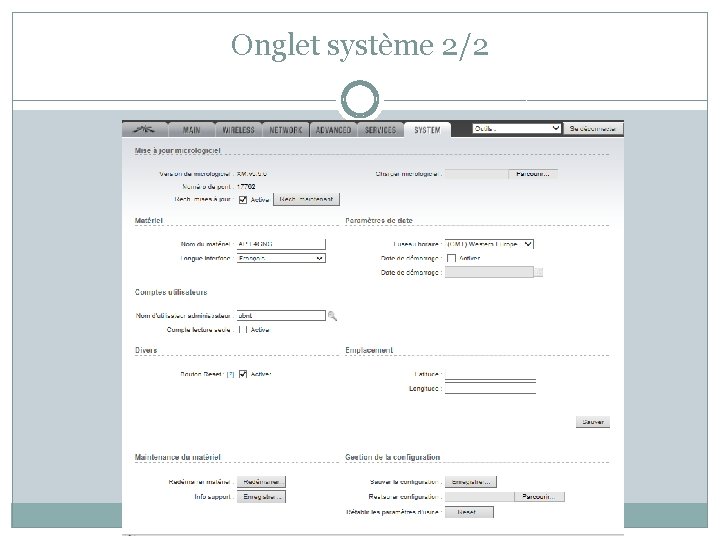Screen dimensions: 720x540
Task: Switch to the MAIN tab
Action: tap(191, 130)
